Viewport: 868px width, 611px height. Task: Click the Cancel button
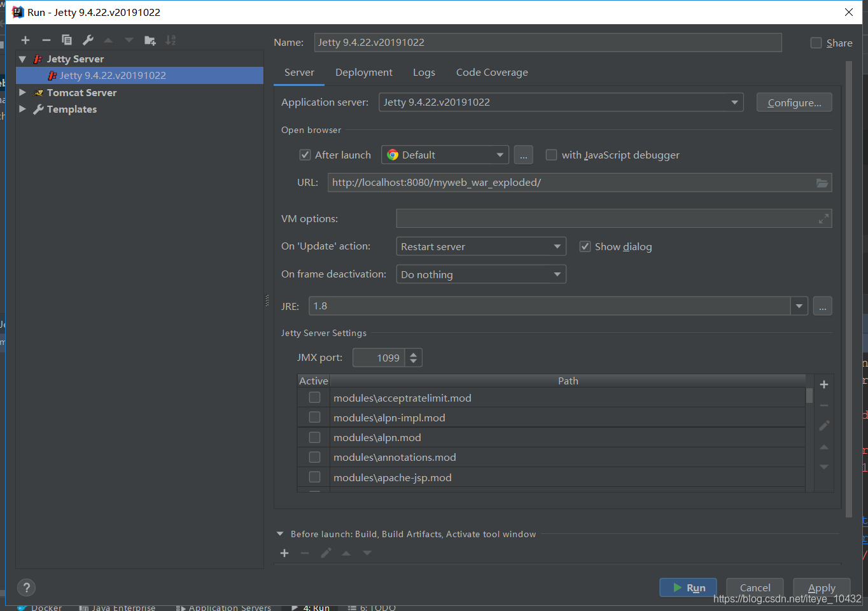click(755, 587)
